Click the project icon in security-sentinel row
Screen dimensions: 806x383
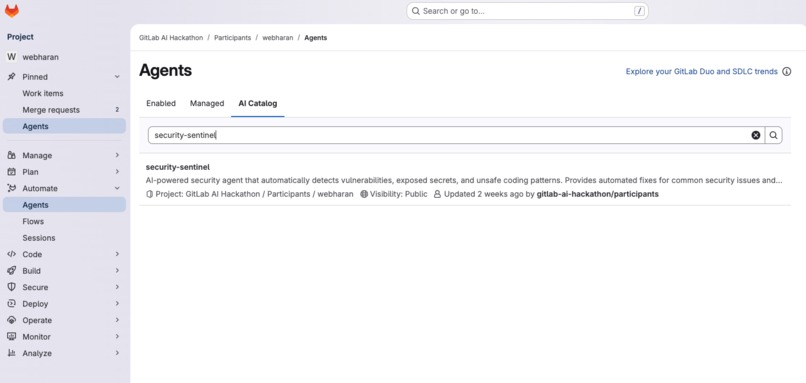pyautogui.click(x=150, y=194)
